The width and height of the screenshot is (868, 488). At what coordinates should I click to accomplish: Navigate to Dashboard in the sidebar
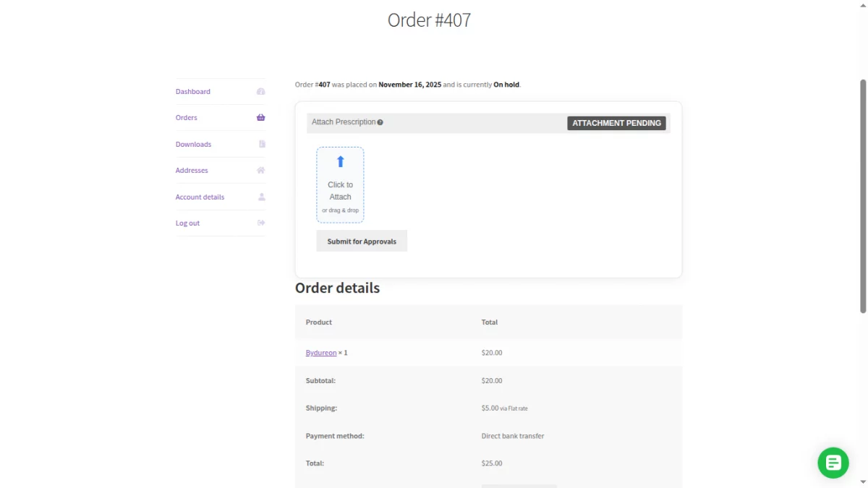tap(192, 91)
